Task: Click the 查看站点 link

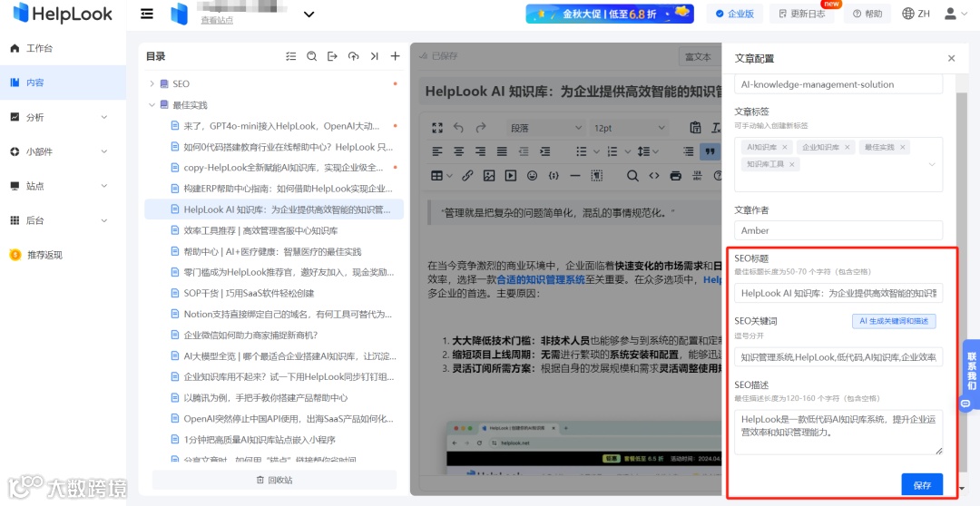Action: point(217,21)
